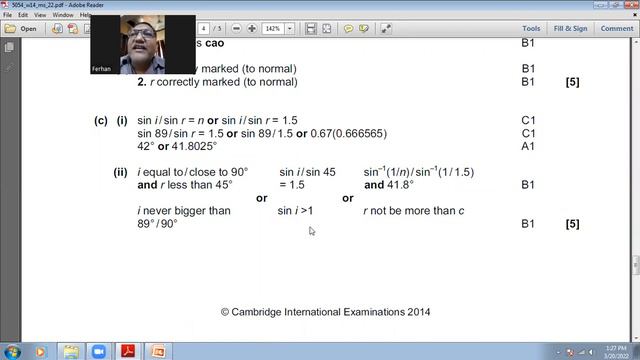Click the text 'and 41.8°'
The image size is (640, 360).
pos(389,185)
